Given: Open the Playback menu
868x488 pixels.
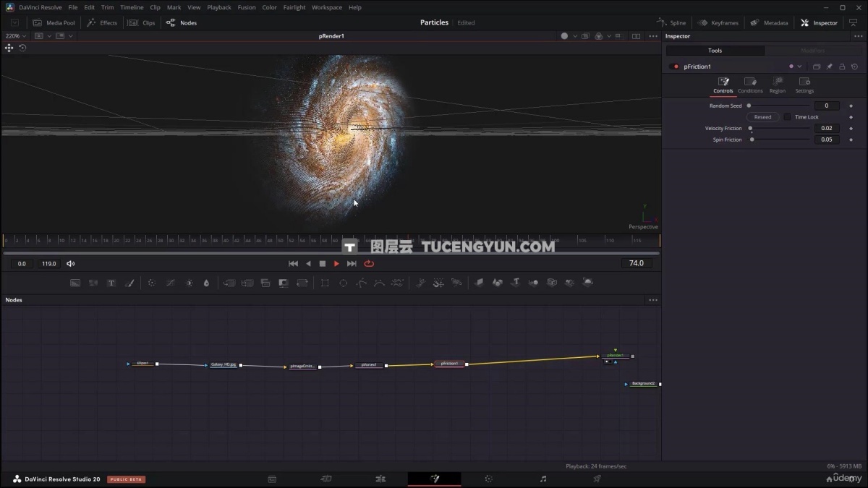Looking at the screenshot, I should [219, 7].
